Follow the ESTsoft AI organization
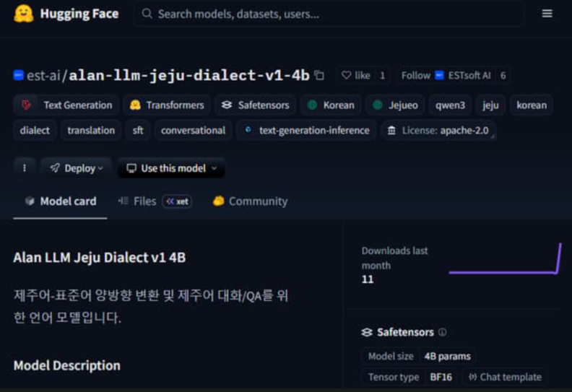Screen dimensions: 572x392 415,75
